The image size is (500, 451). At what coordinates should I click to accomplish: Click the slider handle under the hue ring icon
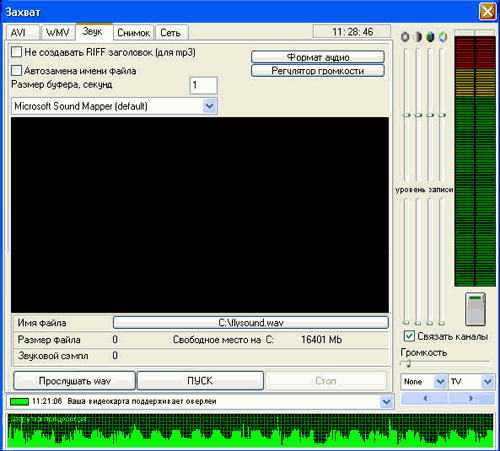442,115
